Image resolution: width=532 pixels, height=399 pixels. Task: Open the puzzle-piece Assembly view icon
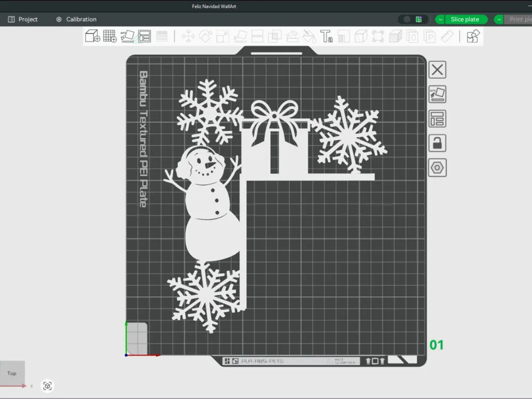pyautogui.click(x=473, y=36)
